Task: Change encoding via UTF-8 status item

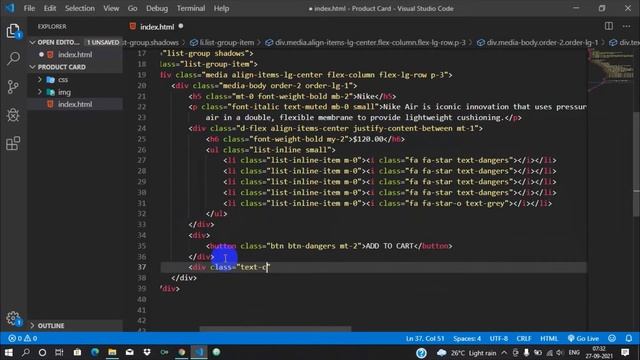Action: [x=498, y=338]
